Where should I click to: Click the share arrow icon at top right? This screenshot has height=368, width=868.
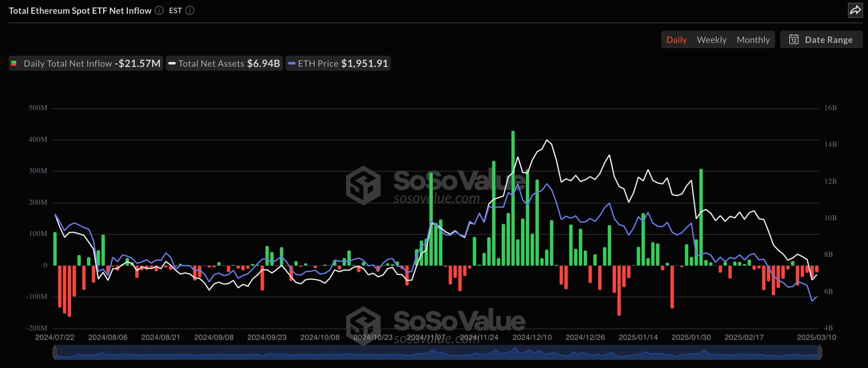coord(855,10)
